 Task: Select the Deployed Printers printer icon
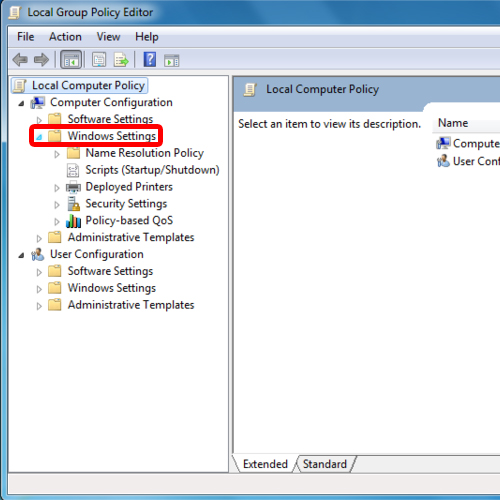point(73,187)
